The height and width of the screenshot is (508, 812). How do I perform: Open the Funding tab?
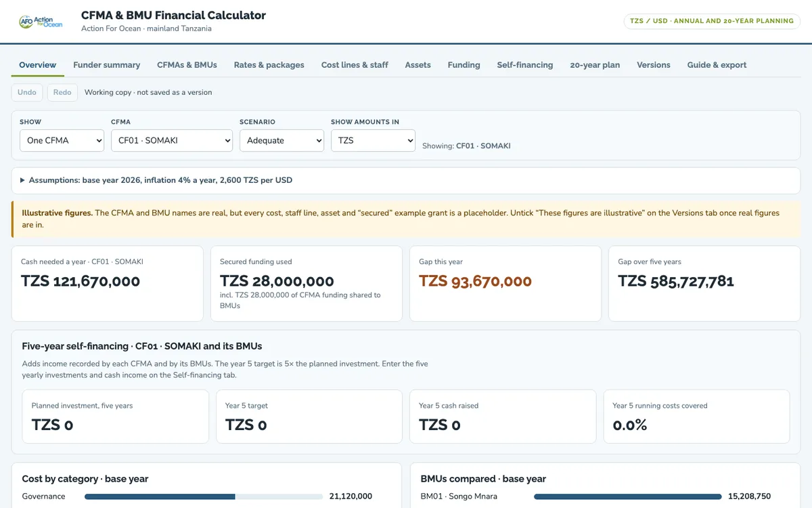click(x=464, y=65)
